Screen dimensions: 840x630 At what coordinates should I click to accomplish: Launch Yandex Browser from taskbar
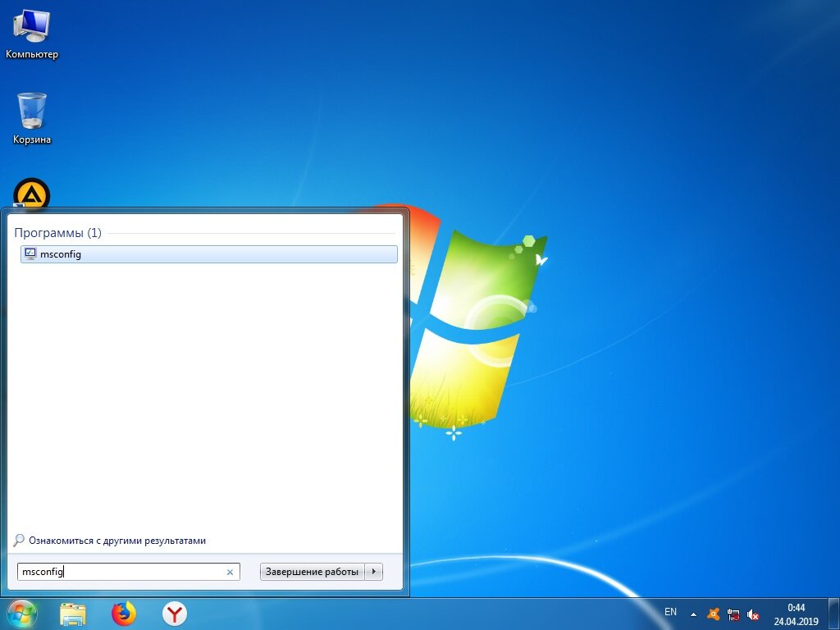[175, 614]
